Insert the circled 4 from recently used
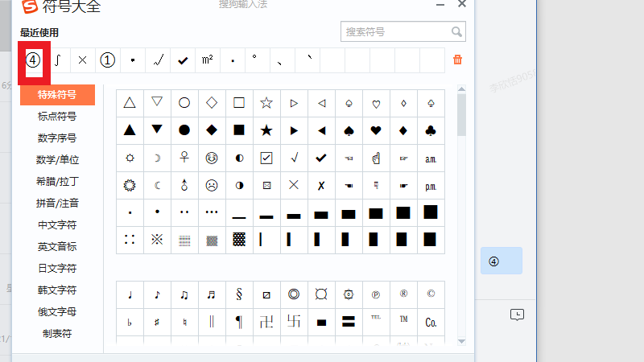Image resolution: width=644 pixels, height=362 pixels. (33, 60)
